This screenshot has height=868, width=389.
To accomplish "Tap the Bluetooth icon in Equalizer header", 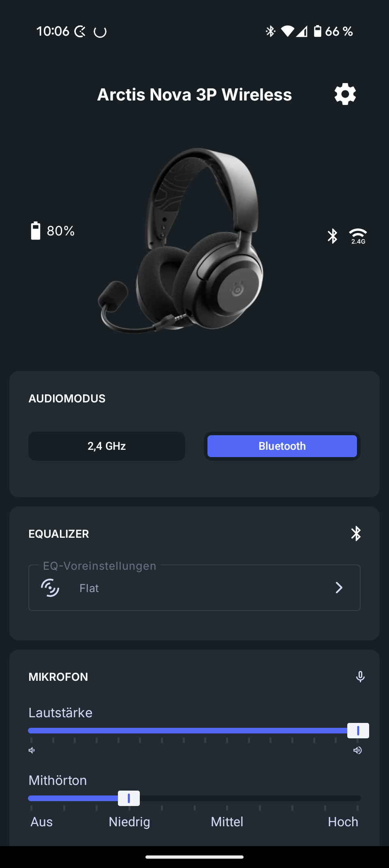I will (356, 534).
